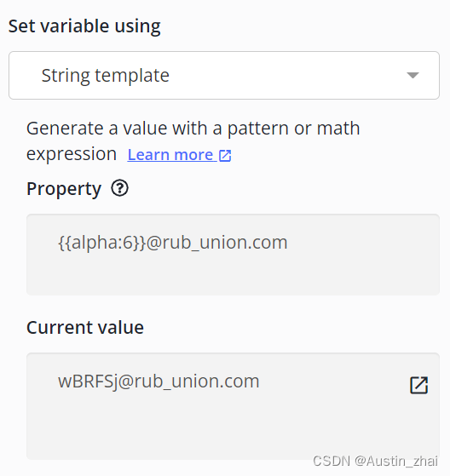This screenshot has height=476, width=450.
Task: Expand the String template dropdown arrow
Action: [x=412, y=75]
